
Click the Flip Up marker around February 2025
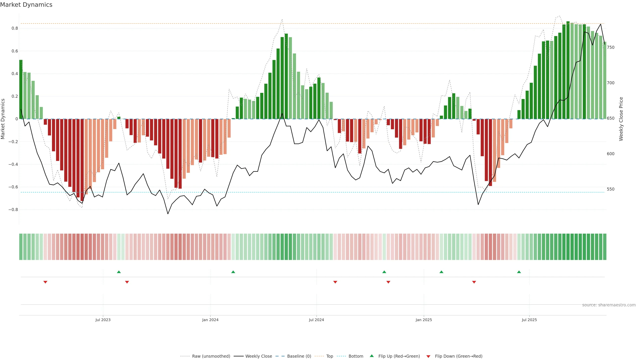point(441,272)
